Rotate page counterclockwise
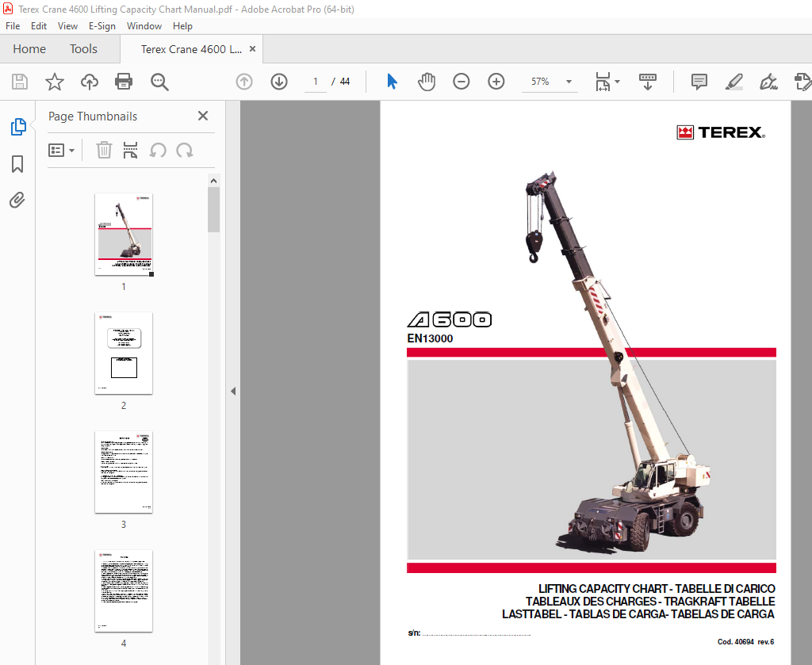This screenshot has height=665, width=812. 158,151
